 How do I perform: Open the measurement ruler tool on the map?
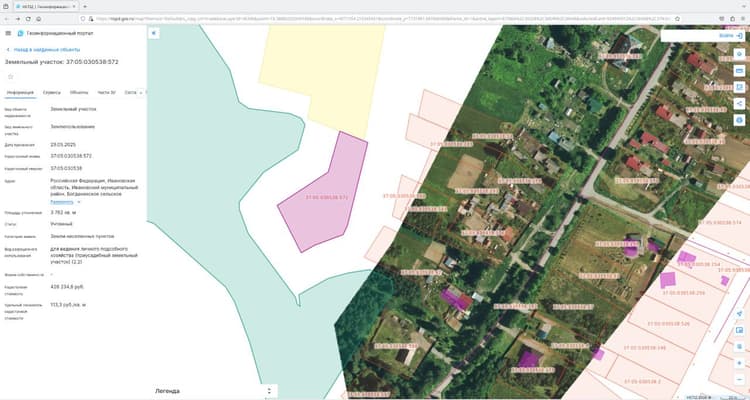coord(739,71)
